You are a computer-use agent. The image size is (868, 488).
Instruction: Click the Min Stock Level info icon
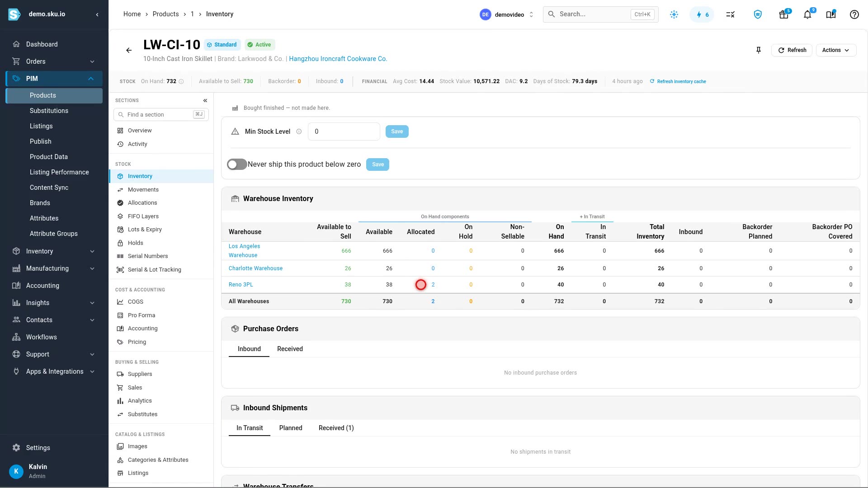tap(299, 131)
